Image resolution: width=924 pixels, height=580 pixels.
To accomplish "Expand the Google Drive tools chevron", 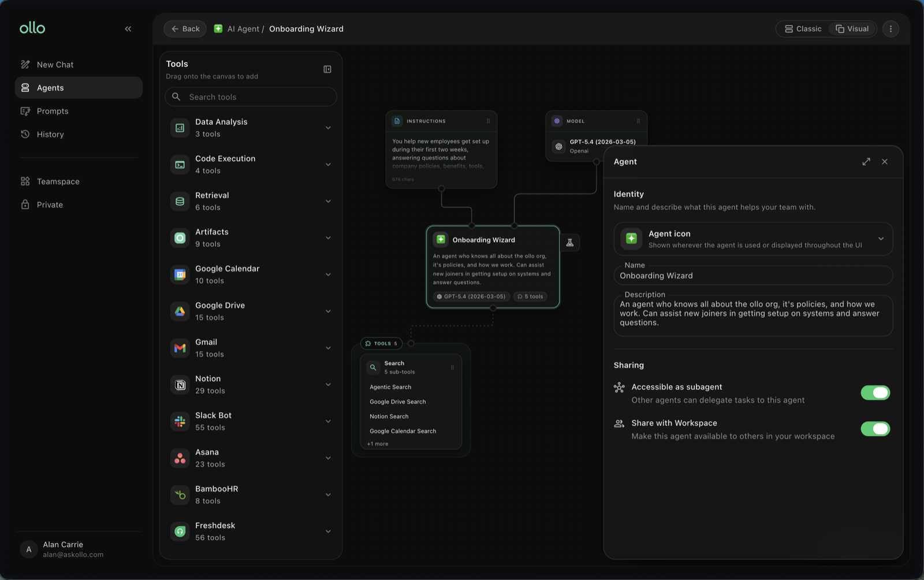I will click(x=328, y=311).
